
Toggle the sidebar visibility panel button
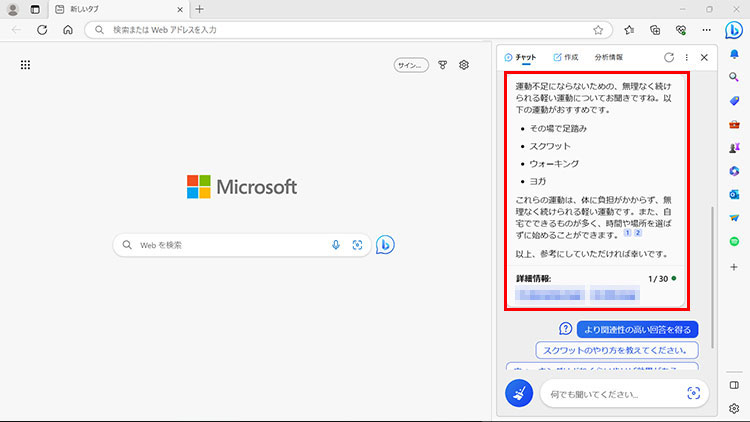pos(734,385)
